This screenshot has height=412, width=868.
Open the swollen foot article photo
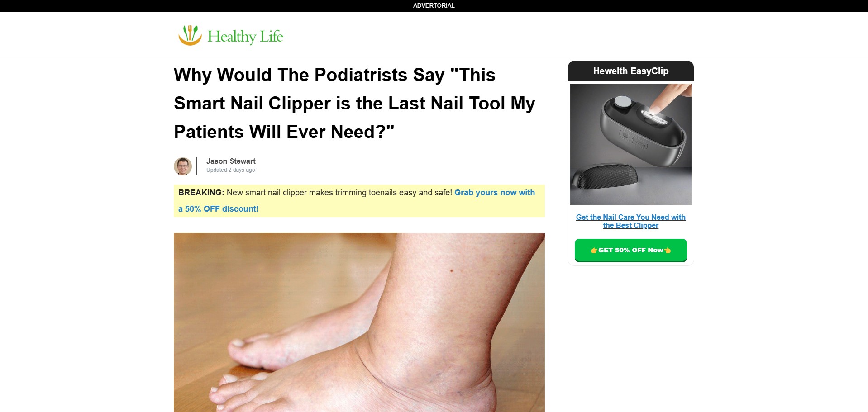(x=359, y=322)
